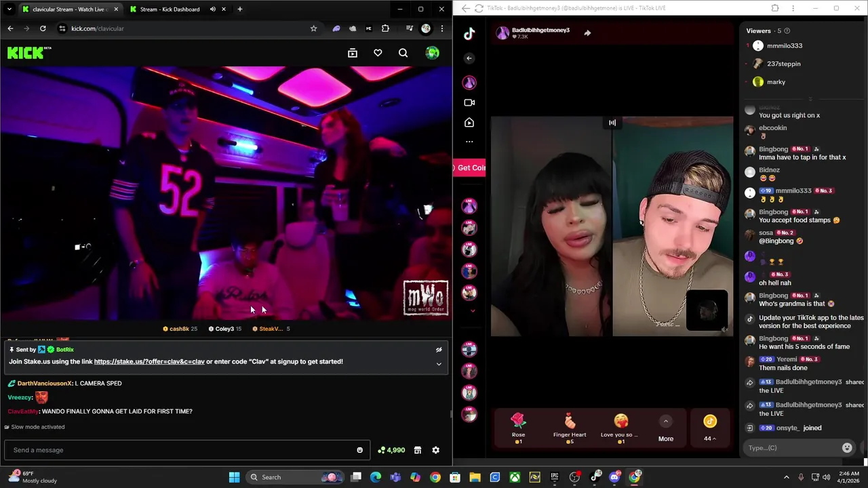The image size is (868, 488).
Task: Open Kick following heart icon
Action: tap(378, 53)
